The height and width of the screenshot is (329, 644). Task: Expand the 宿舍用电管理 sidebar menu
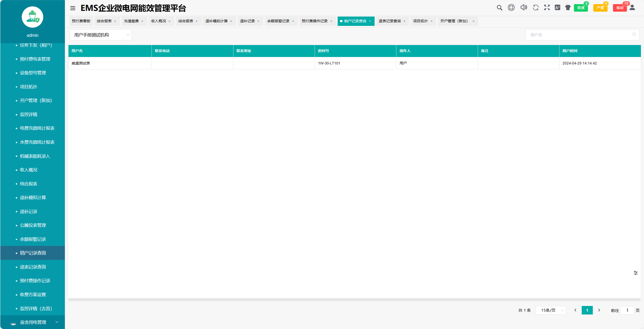(33, 322)
